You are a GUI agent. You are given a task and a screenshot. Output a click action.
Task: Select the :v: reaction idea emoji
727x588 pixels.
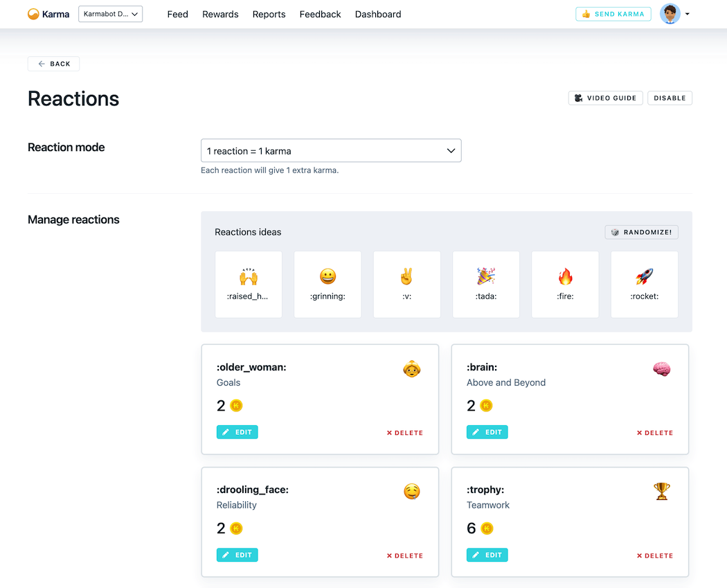point(406,284)
